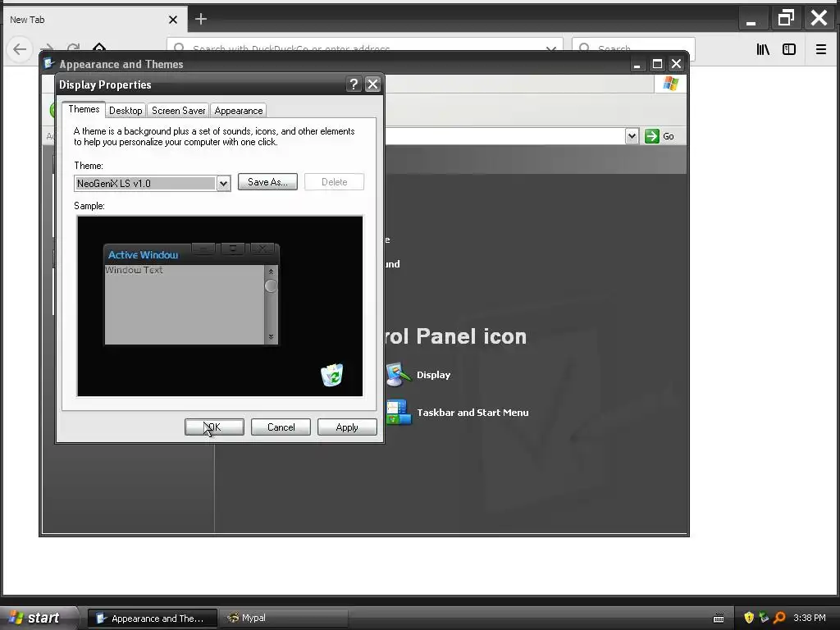Screen dimensions: 840x630
Task: Select the Appearance tab in Display Properties
Action: [x=239, y=111]
